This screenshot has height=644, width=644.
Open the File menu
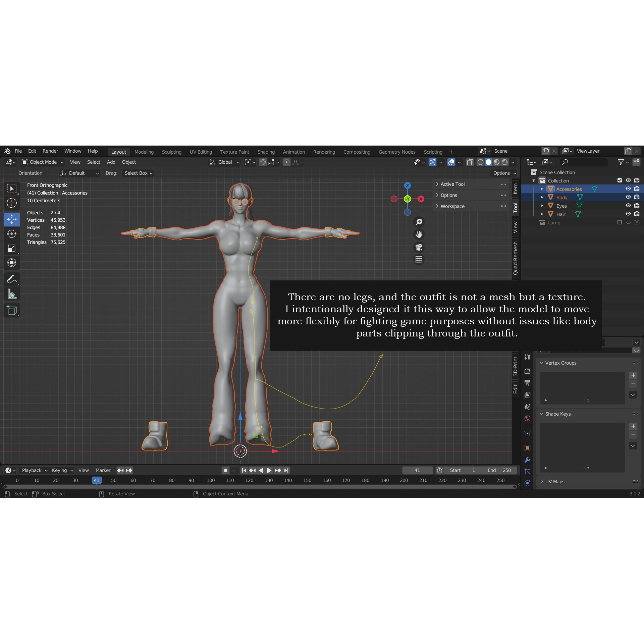(x=18, y=151)
